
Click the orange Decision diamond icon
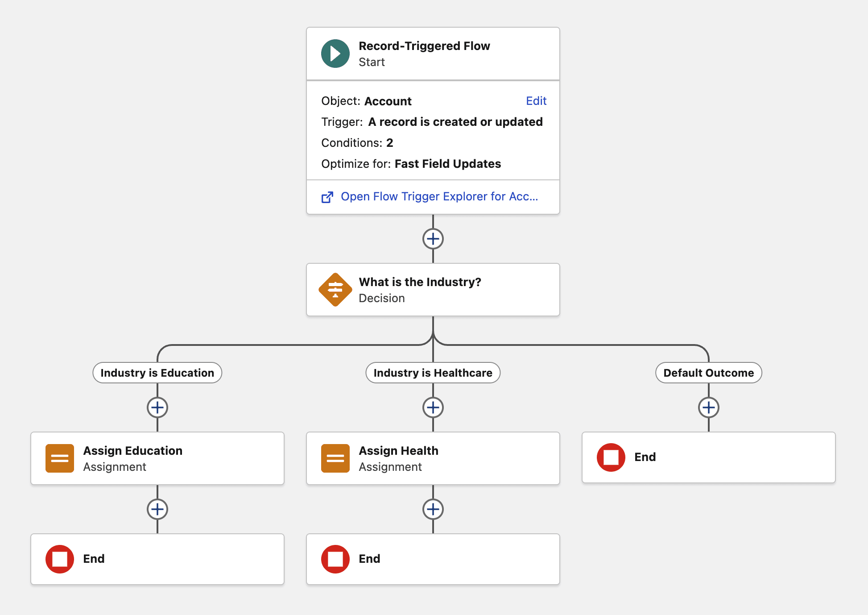tap(335, 290)
